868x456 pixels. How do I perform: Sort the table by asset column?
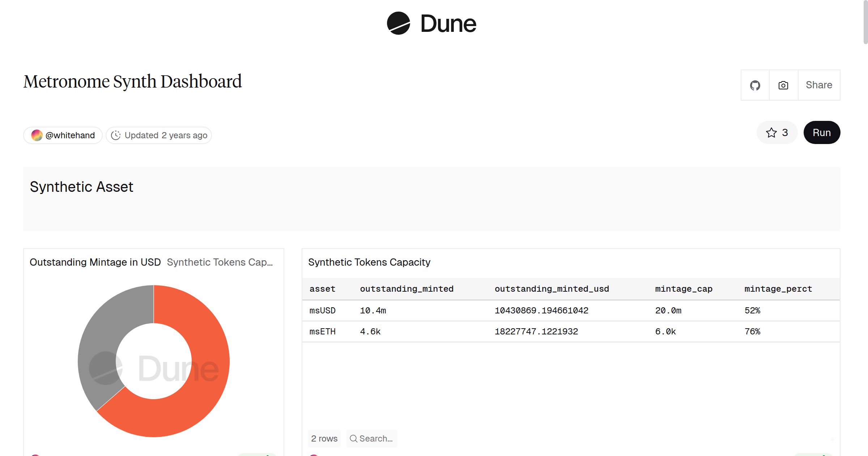[322, 288]
